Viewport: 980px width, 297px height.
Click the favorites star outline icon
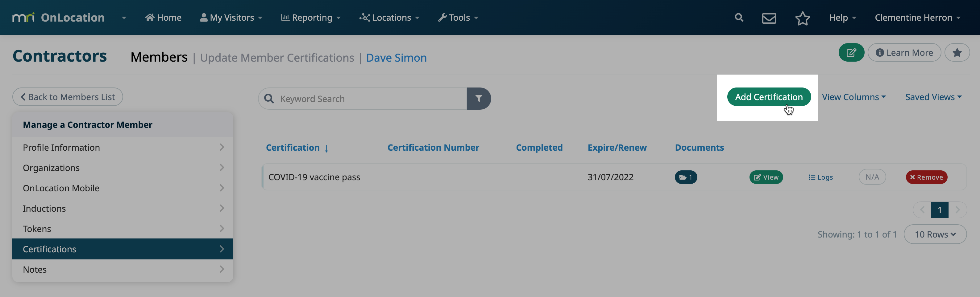tap(802, 18)
